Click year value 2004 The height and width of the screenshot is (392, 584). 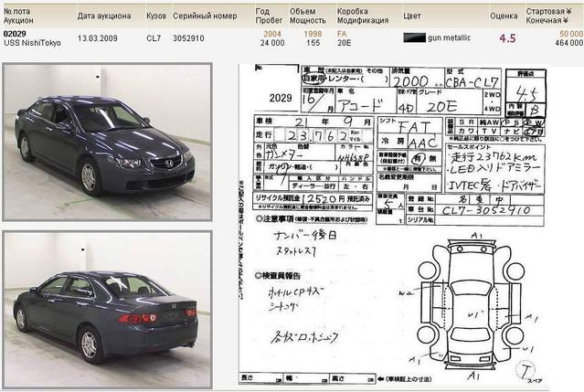point(272,34)
